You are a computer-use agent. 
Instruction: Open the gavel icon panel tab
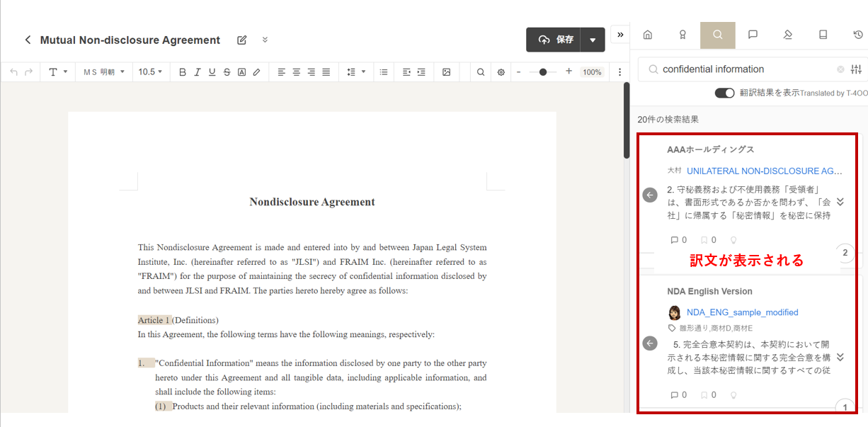click(x=787, y=35)
